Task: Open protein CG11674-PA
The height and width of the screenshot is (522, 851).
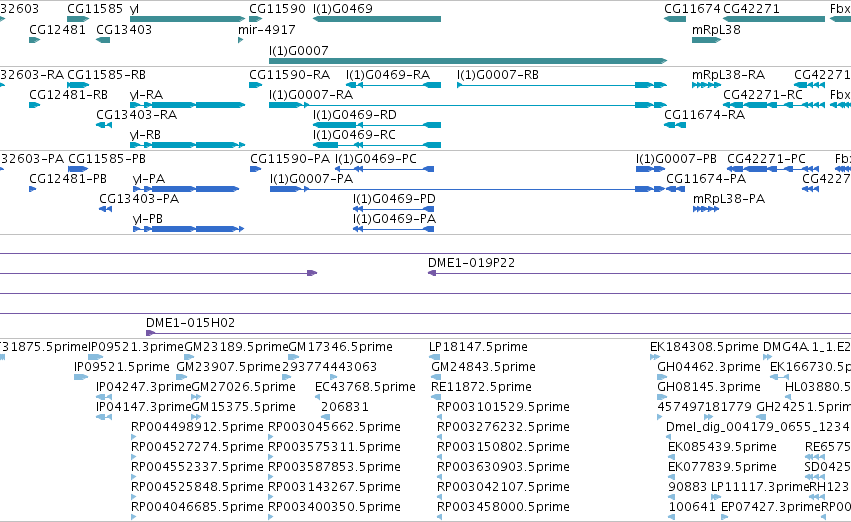Action: click(x=706, y=179)
